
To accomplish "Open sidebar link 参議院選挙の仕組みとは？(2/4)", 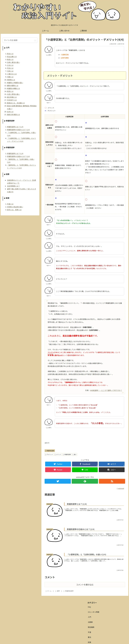I will click(x=18, y=156).
